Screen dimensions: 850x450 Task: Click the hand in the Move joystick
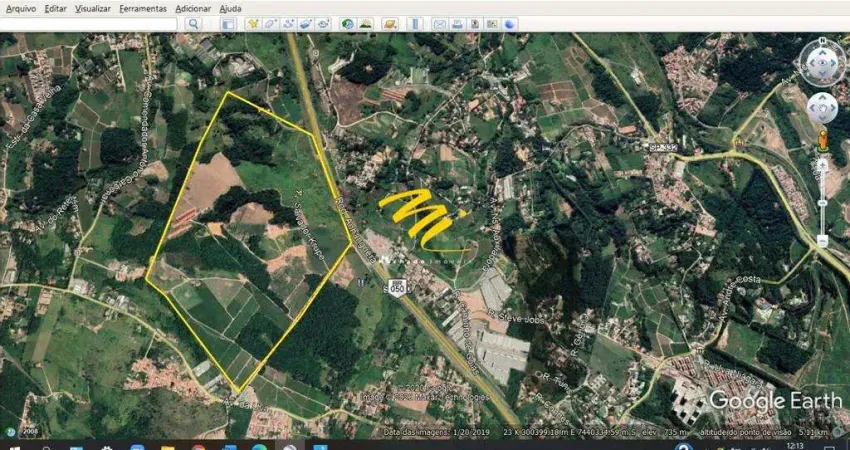pyautogui.click(x=823, y=108)
